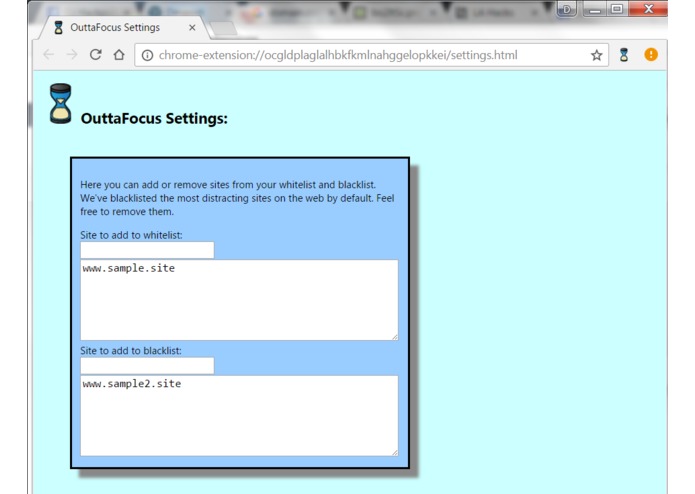Viewport: 695px width, 494px height.
Task: Maximize the browser window
Action: [x=617, y=9]
